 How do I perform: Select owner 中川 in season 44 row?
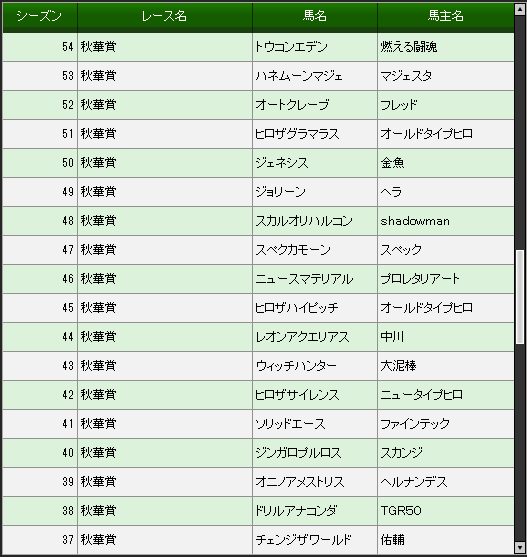pos(392,337)
